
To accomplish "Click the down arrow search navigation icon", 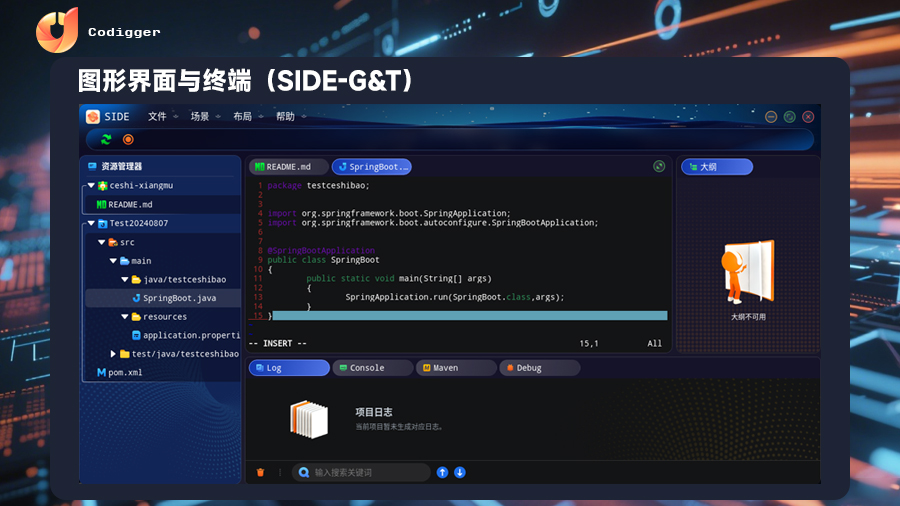I will [x=460, y=472].
